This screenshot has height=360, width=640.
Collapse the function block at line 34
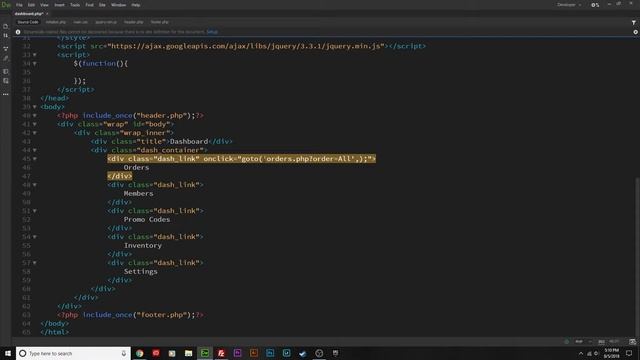35,64
